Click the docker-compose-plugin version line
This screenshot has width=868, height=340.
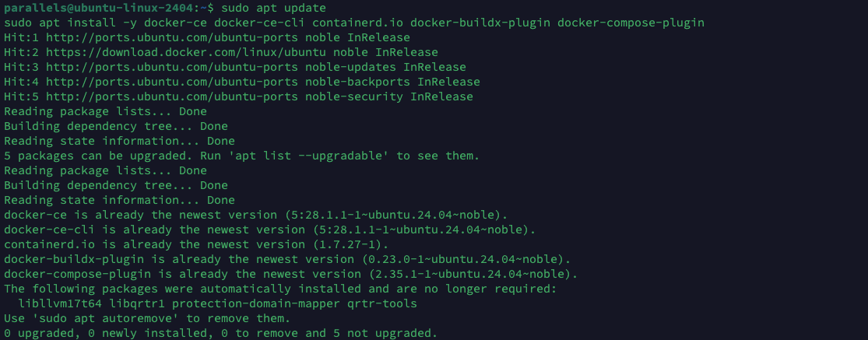[x=290, y=274]
